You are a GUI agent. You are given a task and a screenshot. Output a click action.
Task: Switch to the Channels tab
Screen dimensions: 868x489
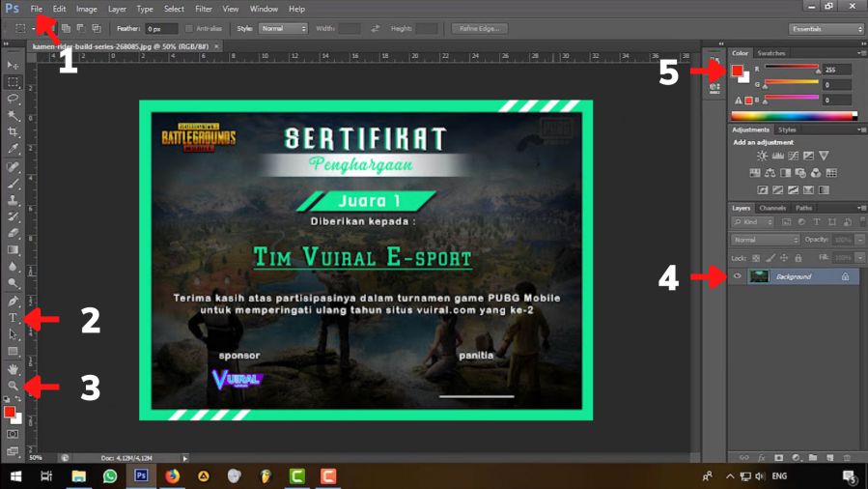pyautogui.click(x=772, y=208)
